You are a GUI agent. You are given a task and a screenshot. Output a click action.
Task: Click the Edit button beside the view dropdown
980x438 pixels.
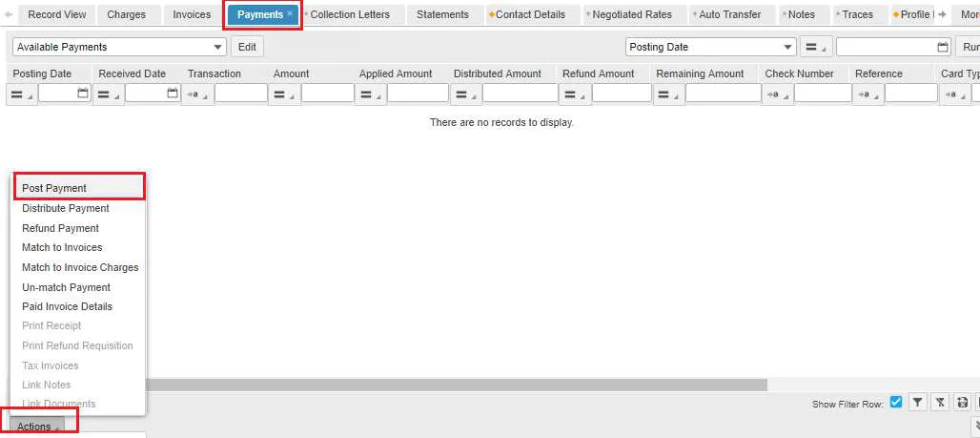(x=248, y=47)
